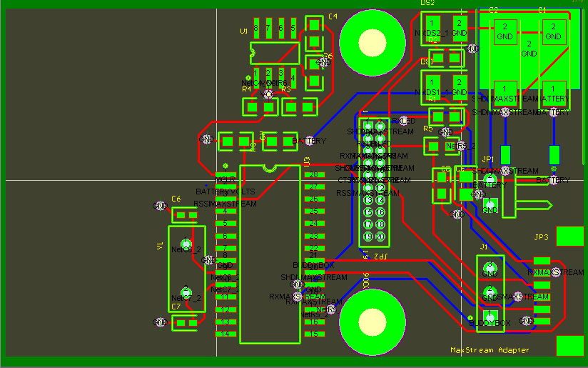The height and width of the screenshot is (368, 588).
Task: Select C2 pad 2 GND
Action: [505, 32]
